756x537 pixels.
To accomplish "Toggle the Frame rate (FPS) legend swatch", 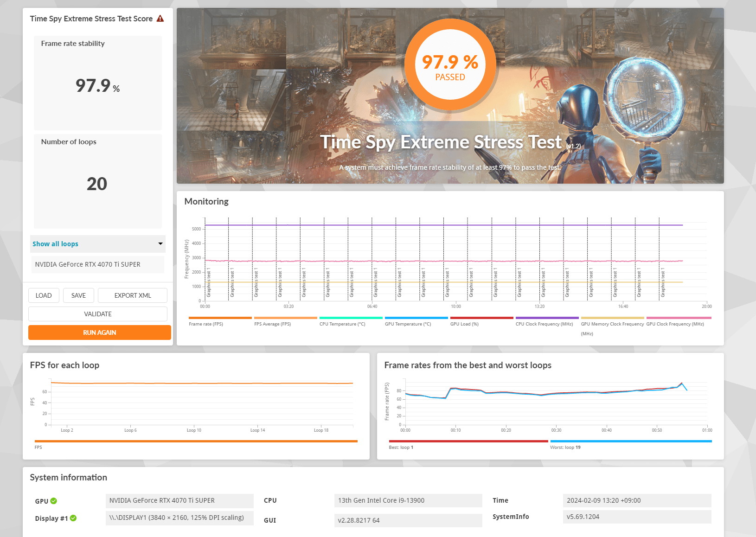I will [x=220, y=318].
